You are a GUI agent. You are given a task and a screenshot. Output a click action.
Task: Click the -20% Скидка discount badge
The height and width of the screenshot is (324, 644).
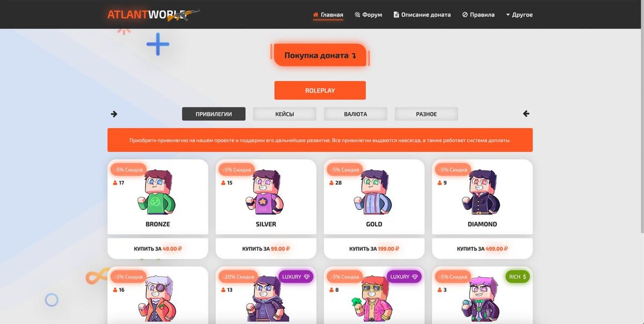point(237,277)
